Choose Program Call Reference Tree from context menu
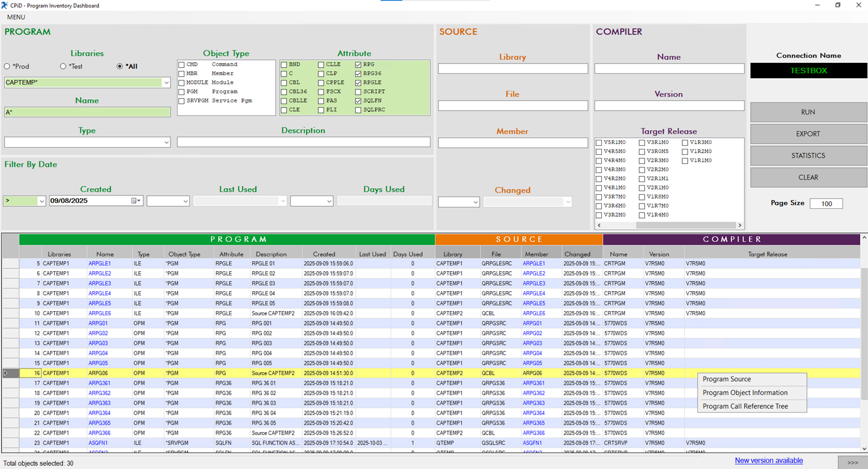This screenshot has height=469, width=868. 745,406
